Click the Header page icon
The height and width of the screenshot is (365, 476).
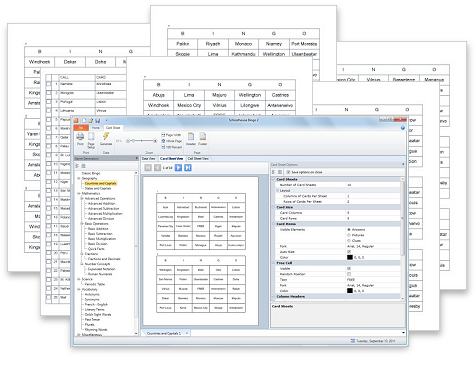(191, 136)
